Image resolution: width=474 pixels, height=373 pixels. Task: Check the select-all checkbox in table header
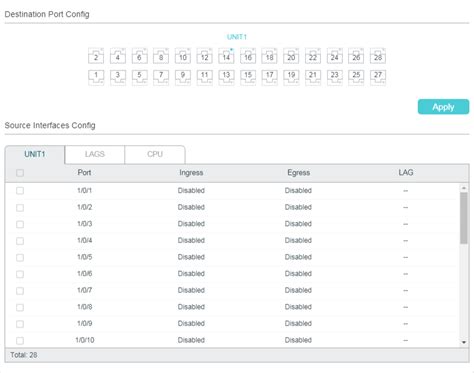(20, 173)
